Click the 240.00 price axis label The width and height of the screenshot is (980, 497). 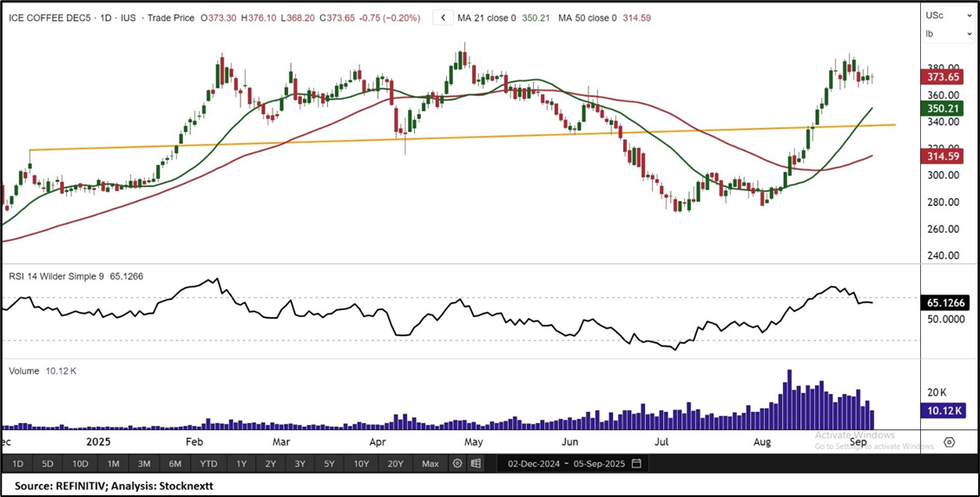coord(942,255)
